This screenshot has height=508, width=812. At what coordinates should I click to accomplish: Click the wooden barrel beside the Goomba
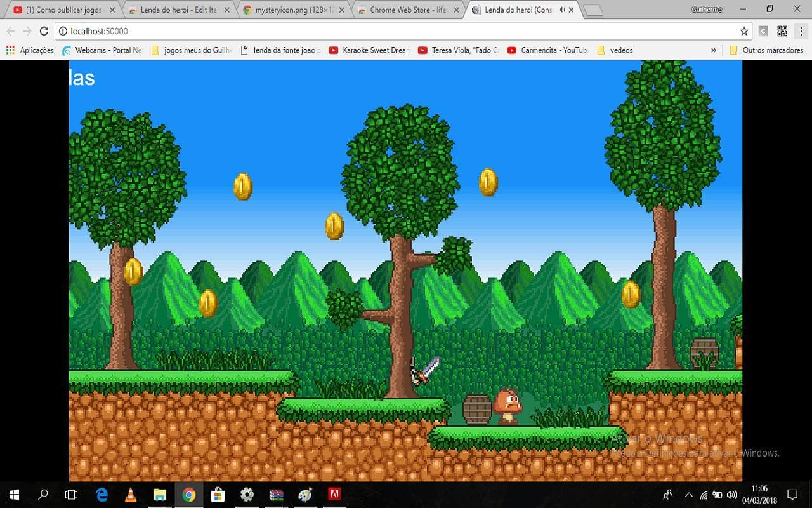[477, 409]
